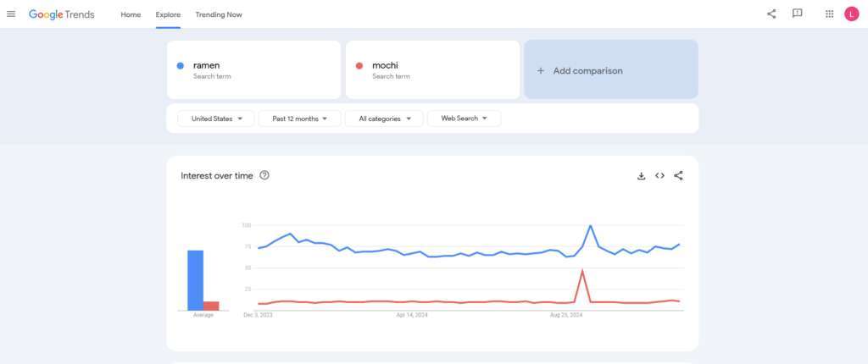Select the Explore tab
Viewport: 868px width, 364px height.
(x=168, y=15)
